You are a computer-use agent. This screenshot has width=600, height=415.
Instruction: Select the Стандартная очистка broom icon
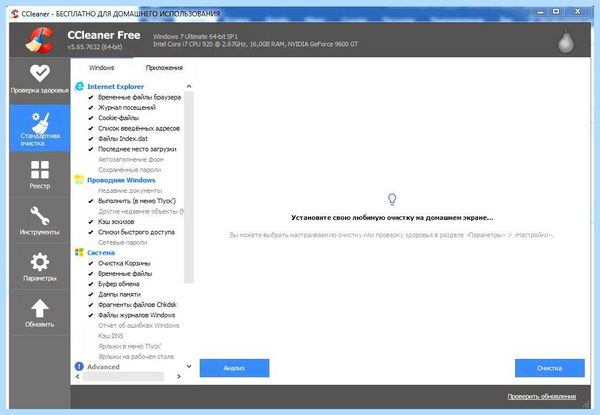coord(41,122)
